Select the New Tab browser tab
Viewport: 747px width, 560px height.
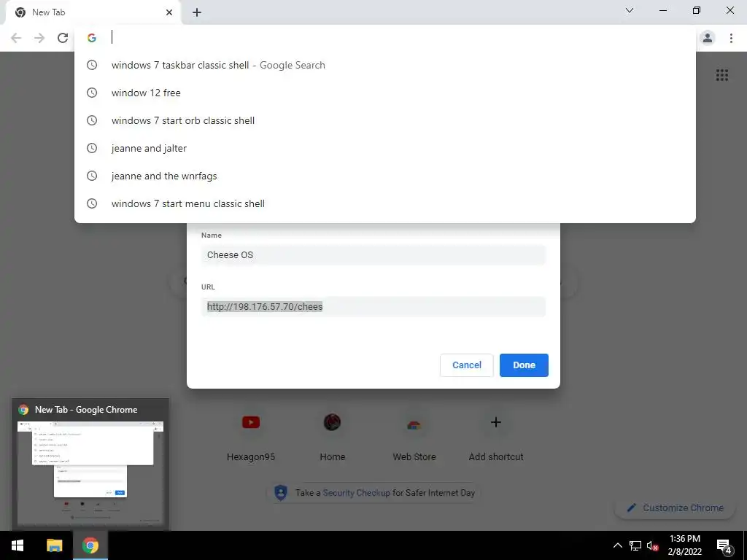[x=93, y=12]
